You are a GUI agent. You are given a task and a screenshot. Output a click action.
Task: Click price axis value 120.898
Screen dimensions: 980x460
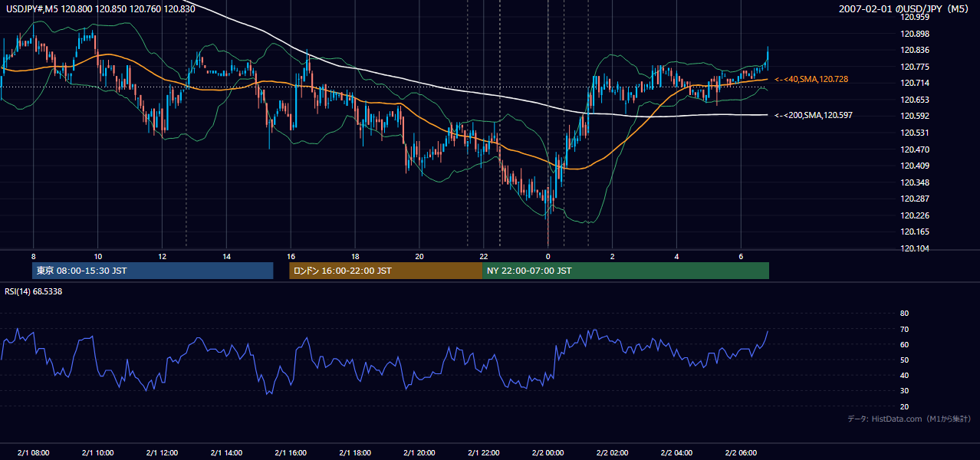point(914,34)
